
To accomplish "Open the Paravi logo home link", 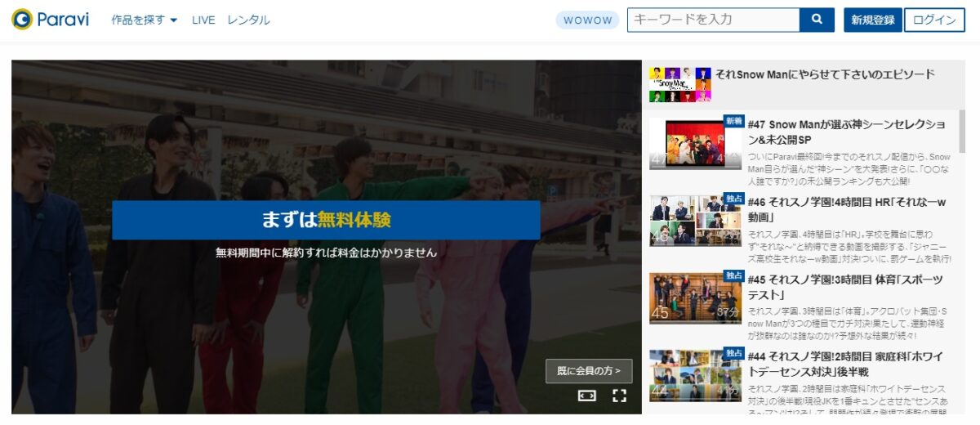I will tap(50, 20).
